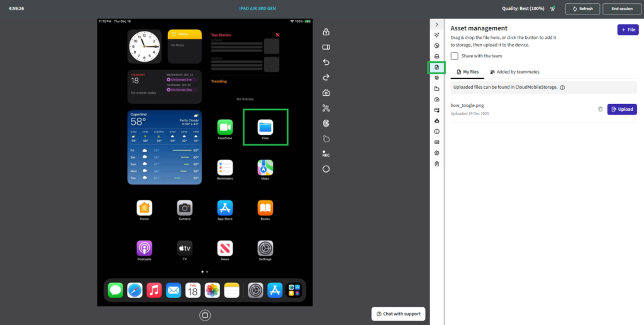Take a device screenshot with camera icon
This screenshot has width=644, height=325.
click(x=326, y=93)
